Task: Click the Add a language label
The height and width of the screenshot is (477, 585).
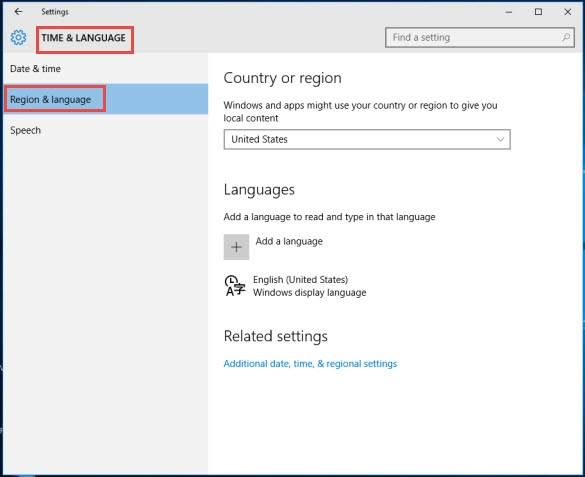Action: (x=289, y=241)
